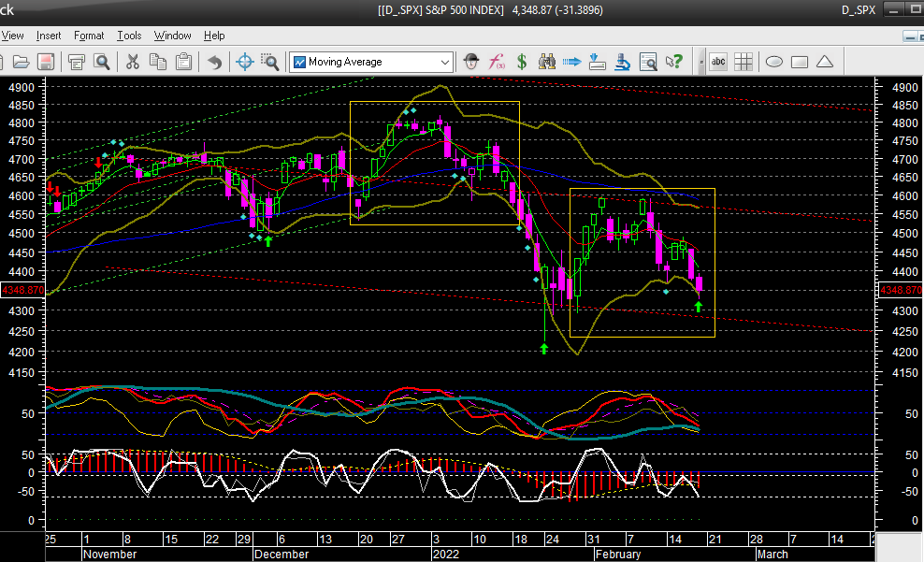
Task: Activate the blue crosshair tool
Action: tap(245, 62)
